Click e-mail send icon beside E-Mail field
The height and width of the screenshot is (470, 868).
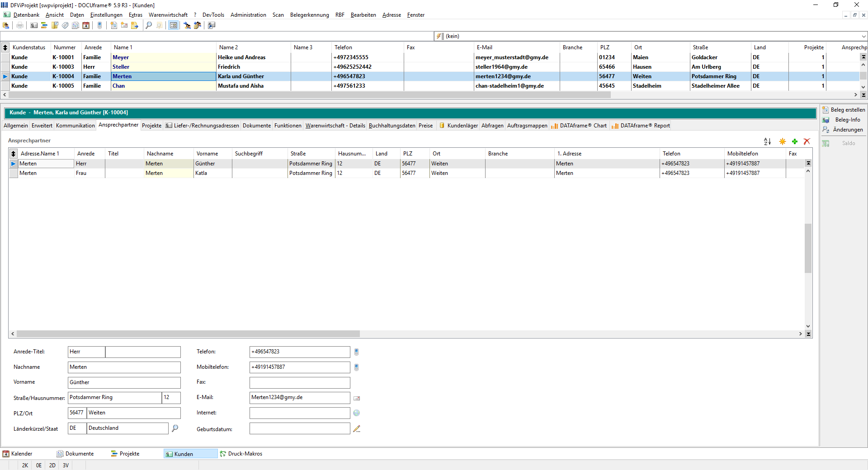pyautogui.click(x=357, y=398)
